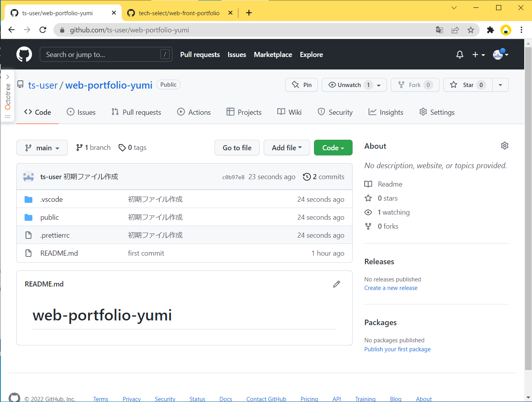Screen dimensions: 532x402
Task: Open the Insights tab
Action: [386, 112]
